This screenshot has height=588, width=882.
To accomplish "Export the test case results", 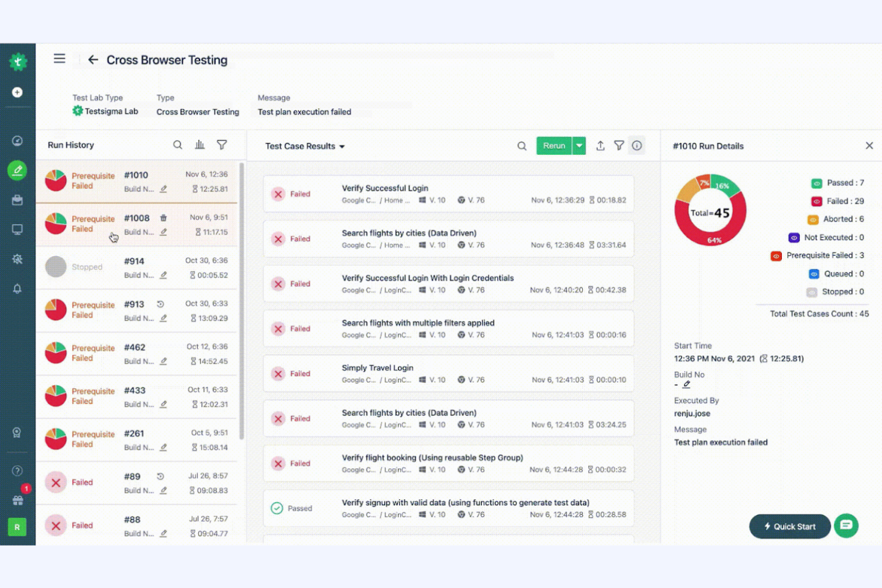I will 600,145.
